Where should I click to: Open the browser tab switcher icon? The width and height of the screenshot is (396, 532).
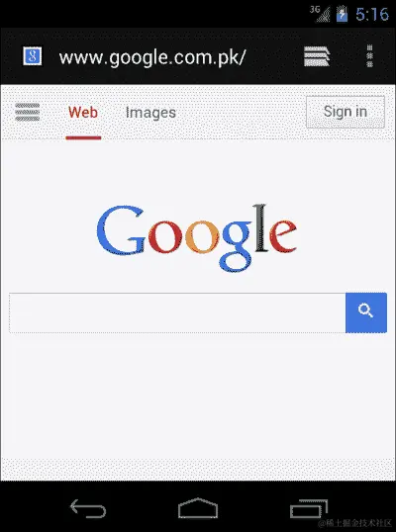click(x=317, y=56)
